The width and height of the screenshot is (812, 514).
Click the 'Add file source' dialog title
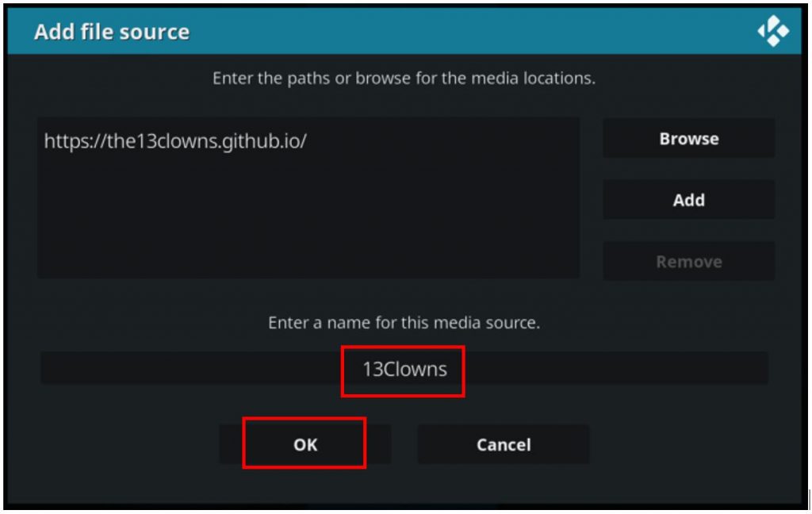(112, 32)
